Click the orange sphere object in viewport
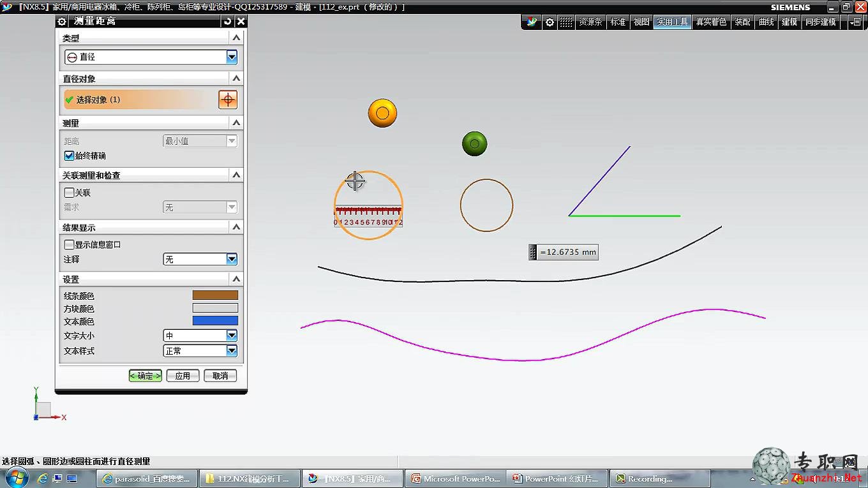 [x=382, y=113]
